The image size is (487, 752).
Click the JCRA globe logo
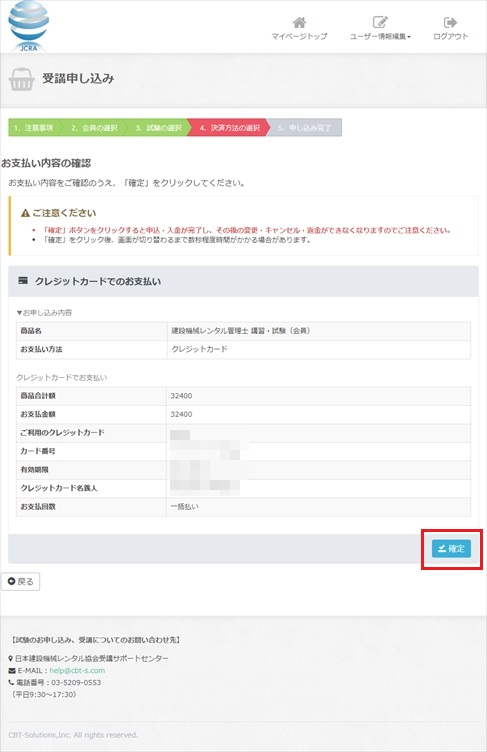(29, 26)
